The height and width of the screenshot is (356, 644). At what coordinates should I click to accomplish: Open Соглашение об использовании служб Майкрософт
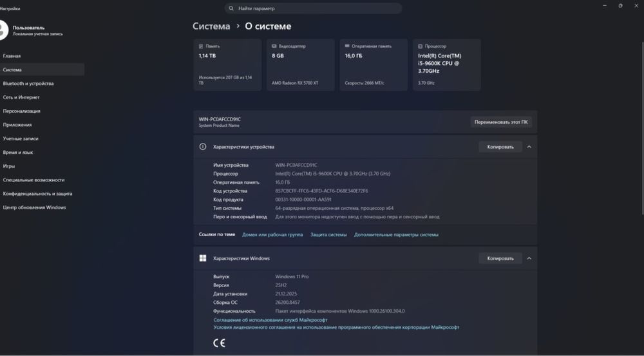click(x=270, y=320)
